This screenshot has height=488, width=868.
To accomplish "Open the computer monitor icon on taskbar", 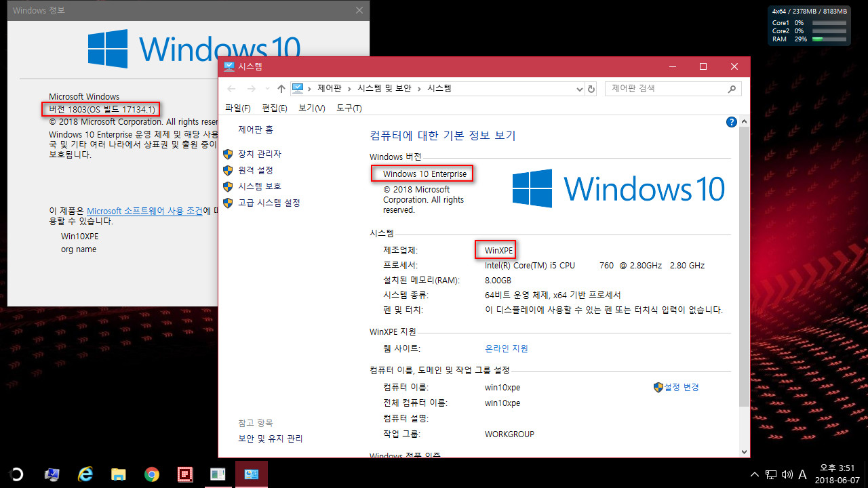I will click(x=52, y=474).
